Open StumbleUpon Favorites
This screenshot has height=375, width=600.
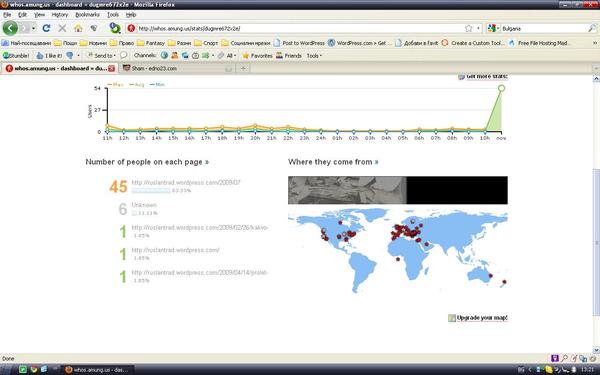pos(258,55)
